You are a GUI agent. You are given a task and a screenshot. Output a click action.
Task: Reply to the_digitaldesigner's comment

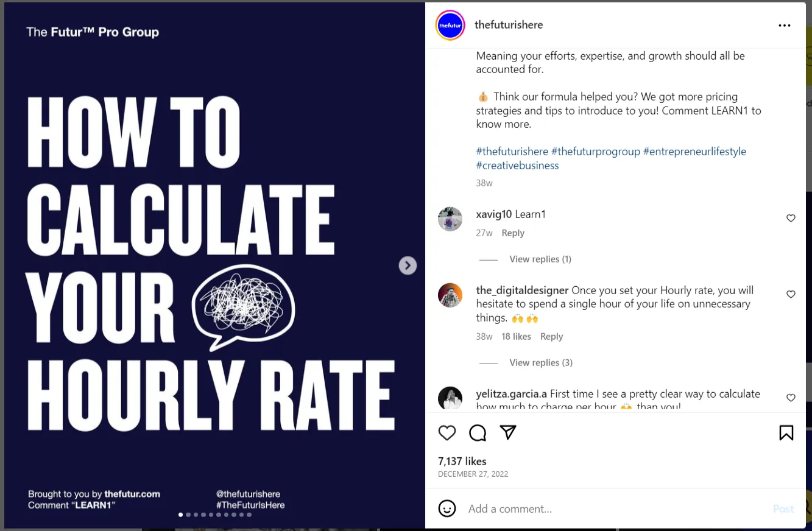coord(551,337)
